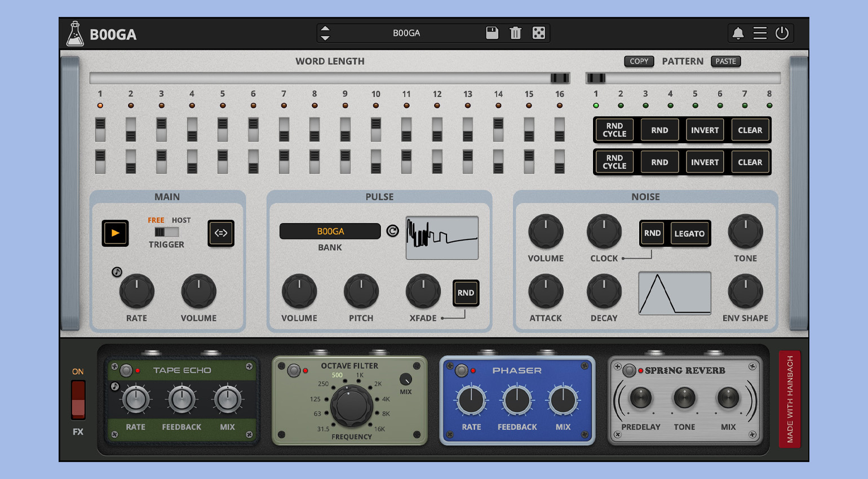Open notifications via the bell icon
This screenshot has height=479, width=868.
coord(738,33)
